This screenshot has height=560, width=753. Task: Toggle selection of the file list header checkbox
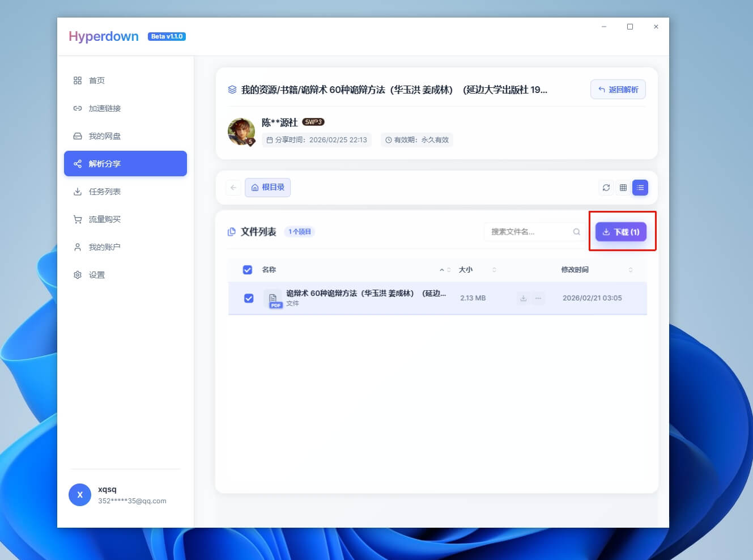point(248,270)
